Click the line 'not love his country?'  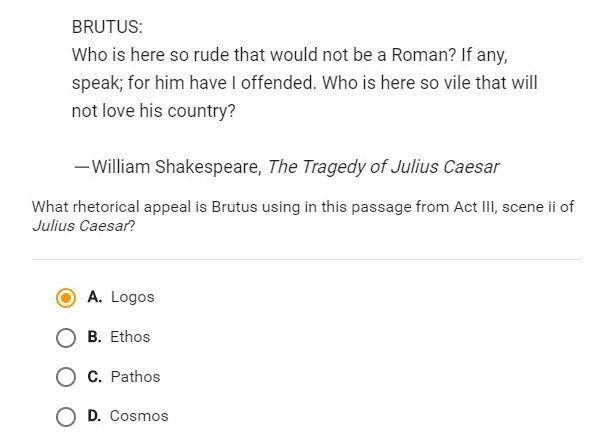click(153, 111)
